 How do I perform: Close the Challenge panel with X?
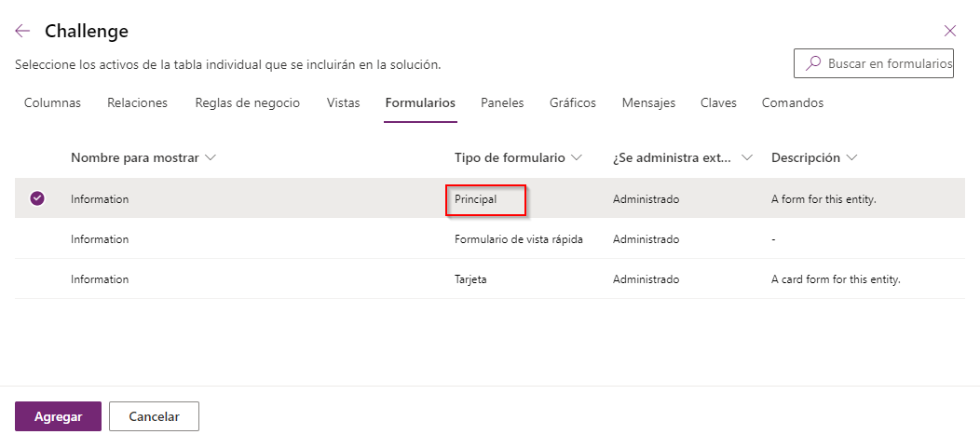(950, 31)
